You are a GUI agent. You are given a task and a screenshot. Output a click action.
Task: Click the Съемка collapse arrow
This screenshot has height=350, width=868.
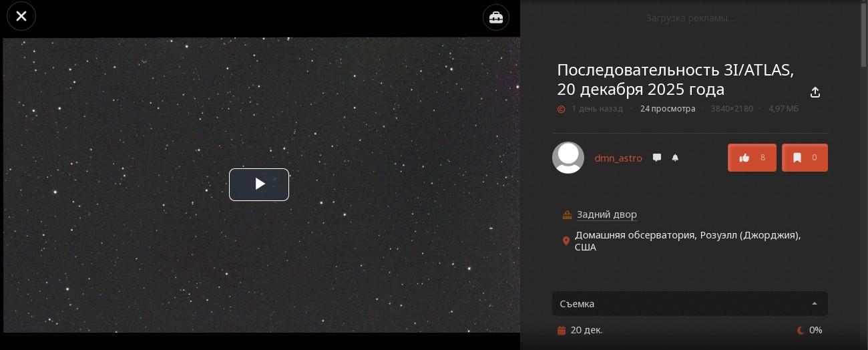click(x=814, y=304)
